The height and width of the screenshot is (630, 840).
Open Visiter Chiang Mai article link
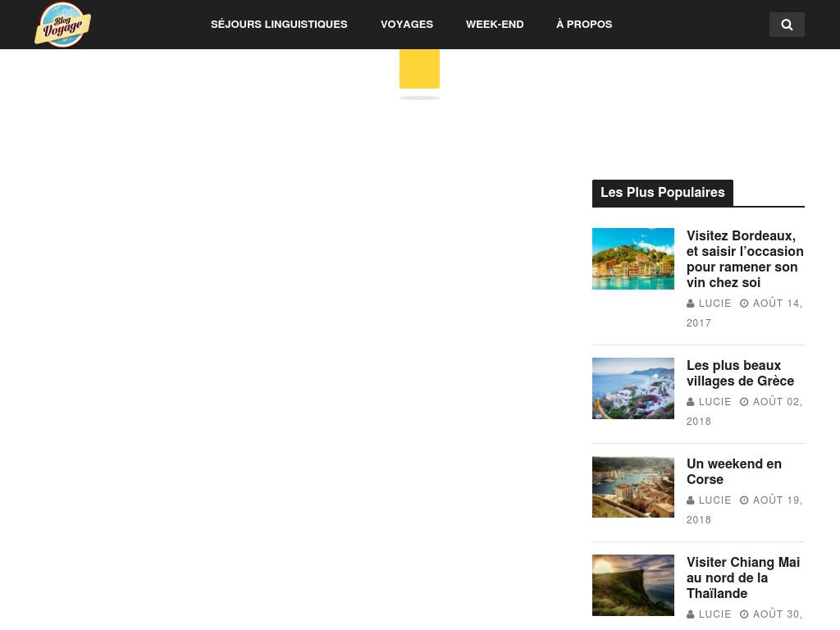(x=743, y=577)
